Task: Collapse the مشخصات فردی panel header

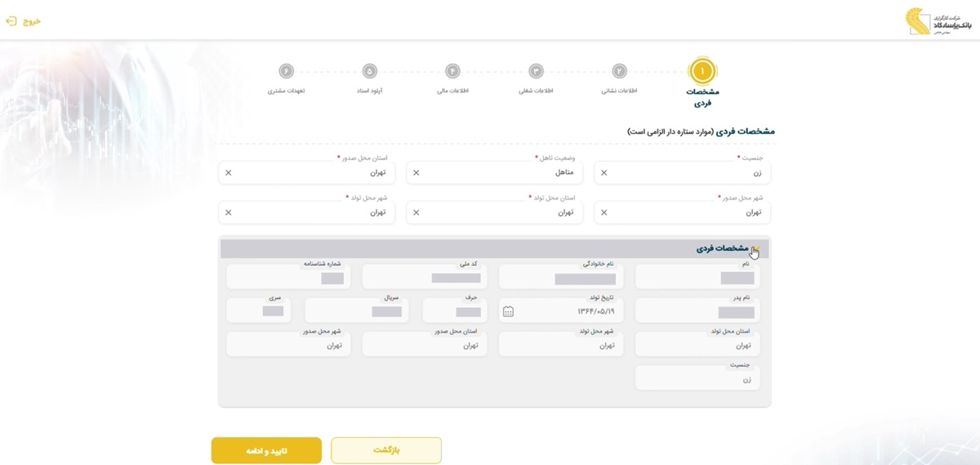Action: pos(496,248)
